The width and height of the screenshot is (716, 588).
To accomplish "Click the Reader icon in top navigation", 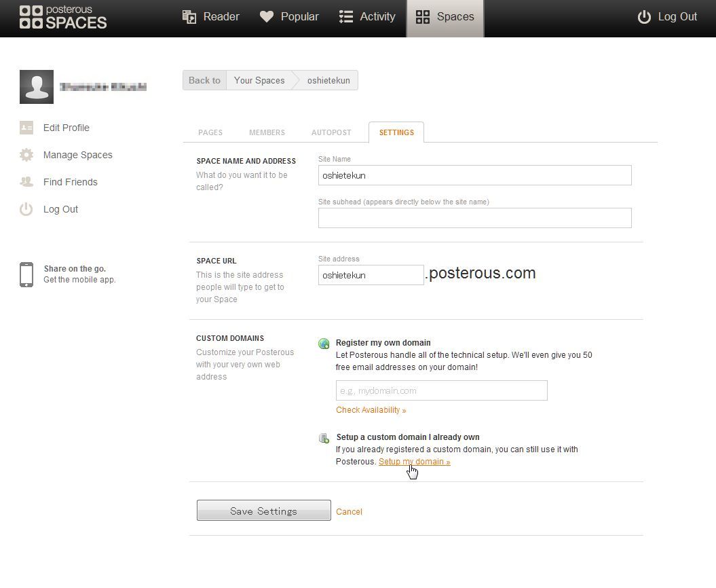I will tap(189, 17).
